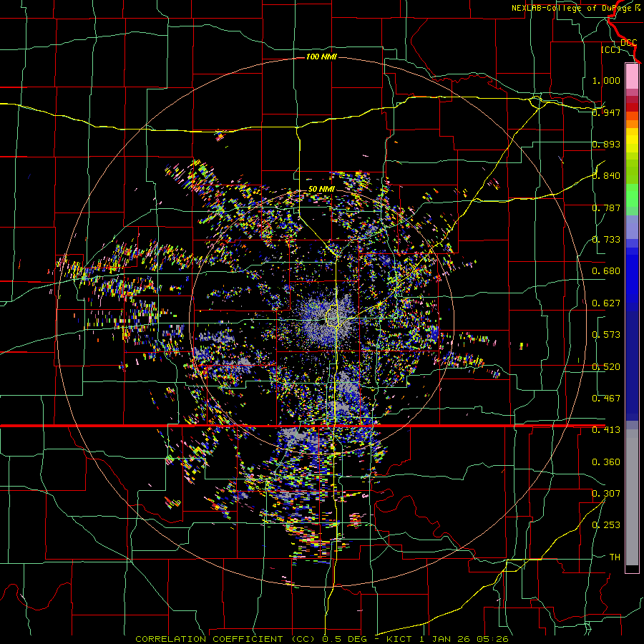Select the 0.893 legend value

pyautogui.click(x=606, y=144)
